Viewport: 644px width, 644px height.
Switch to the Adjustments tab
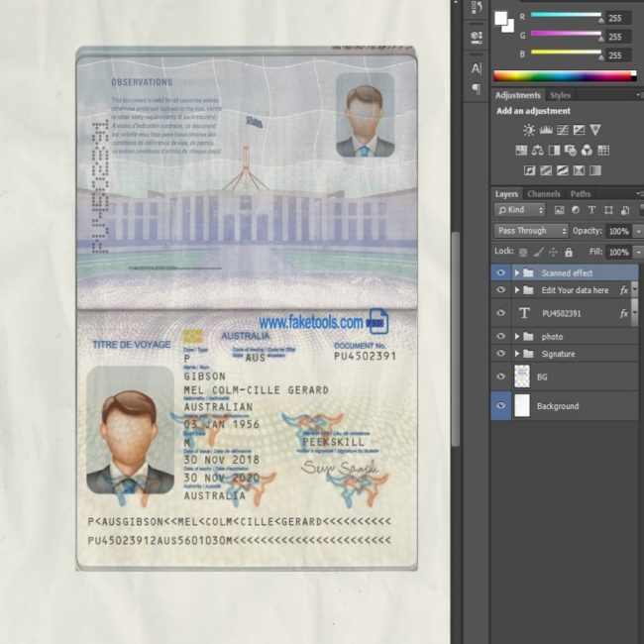coord(517,96)
